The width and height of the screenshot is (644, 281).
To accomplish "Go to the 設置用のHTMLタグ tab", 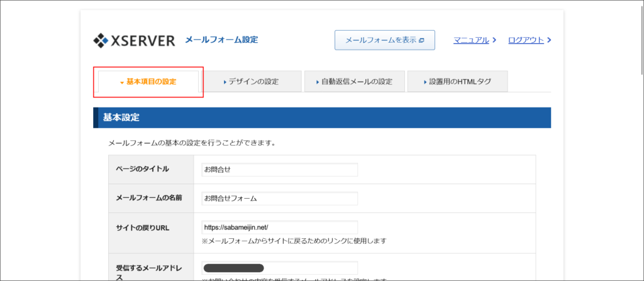I will tap(458, 81).
